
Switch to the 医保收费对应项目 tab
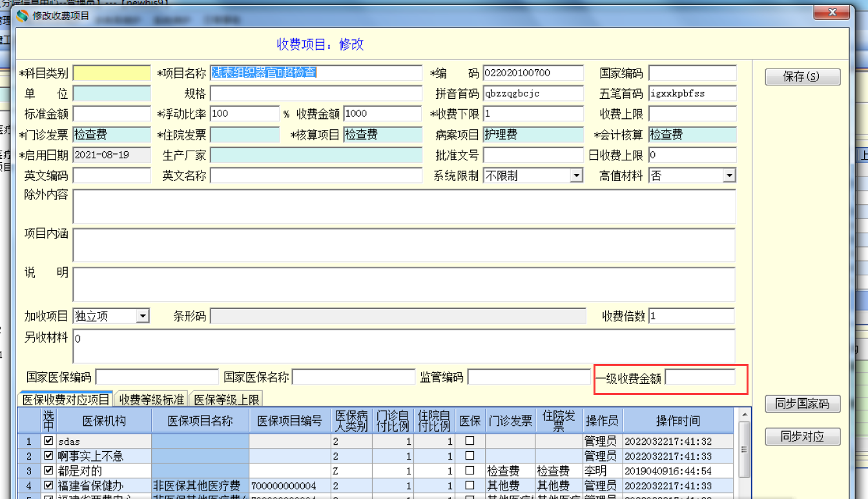(65, 399)
